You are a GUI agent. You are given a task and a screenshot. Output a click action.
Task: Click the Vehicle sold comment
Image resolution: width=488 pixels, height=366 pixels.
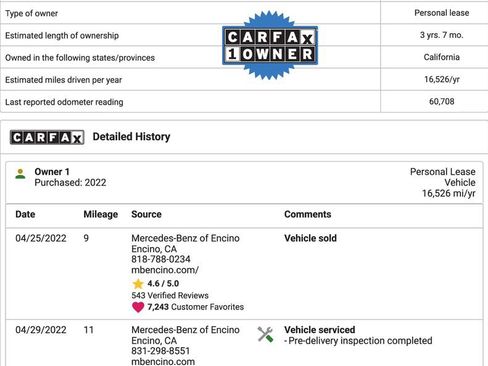[310, 238]
